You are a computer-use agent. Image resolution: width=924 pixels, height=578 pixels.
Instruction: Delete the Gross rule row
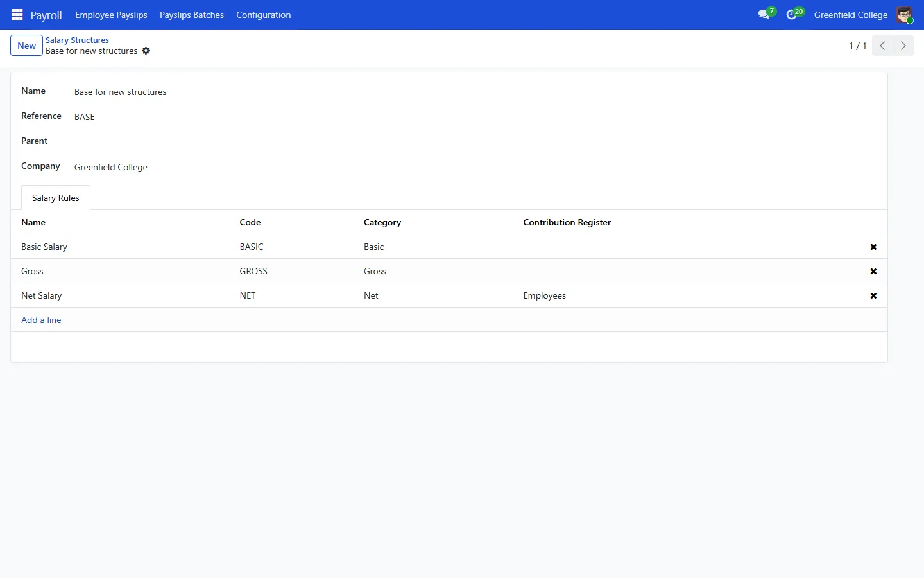click(x=873, y=271)
